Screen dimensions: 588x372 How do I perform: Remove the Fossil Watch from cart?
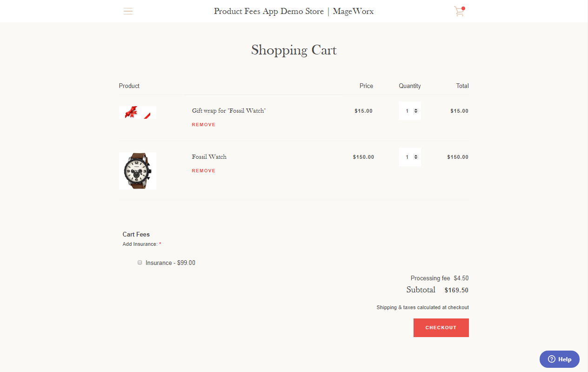(x=204, y=171)
